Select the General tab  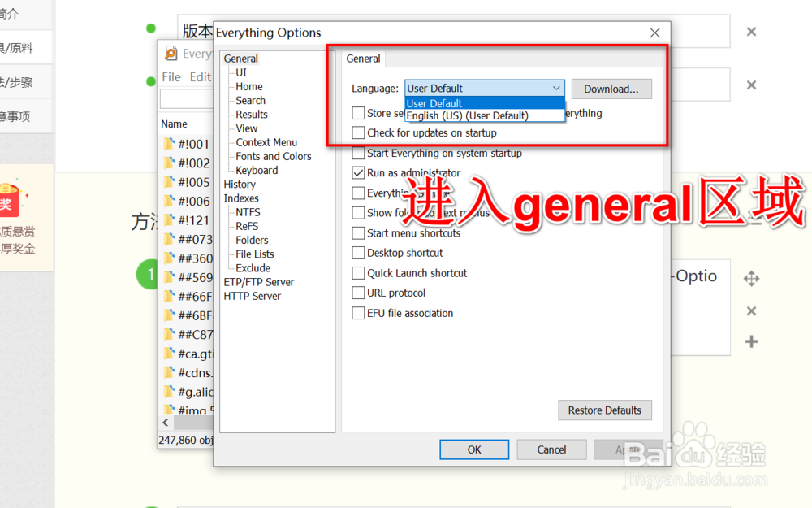tap(363, 59)
